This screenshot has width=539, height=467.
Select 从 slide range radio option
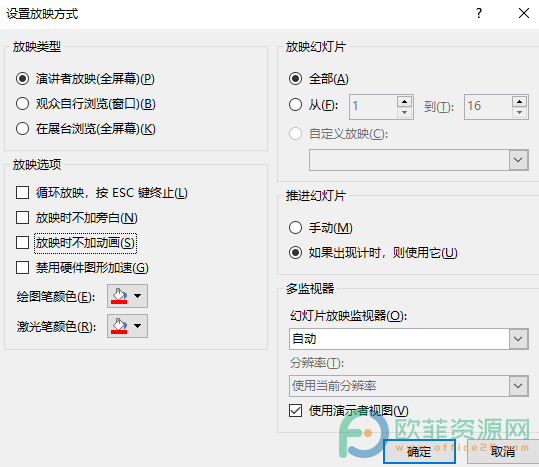click(296, 104)
